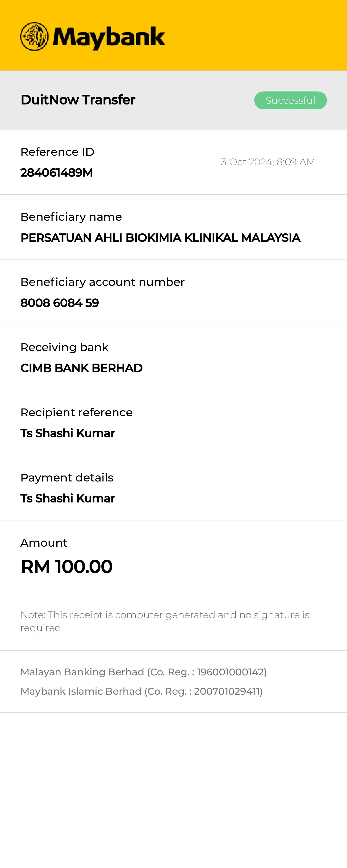Click the Beneficiary name label
This screenshot has width=347, height=868.
tap(71, 217)
